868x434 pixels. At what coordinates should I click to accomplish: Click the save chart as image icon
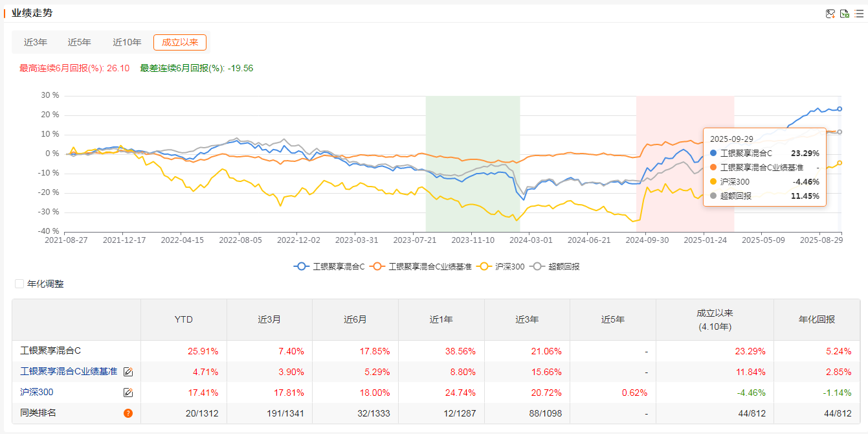click(x=830, y=14)
